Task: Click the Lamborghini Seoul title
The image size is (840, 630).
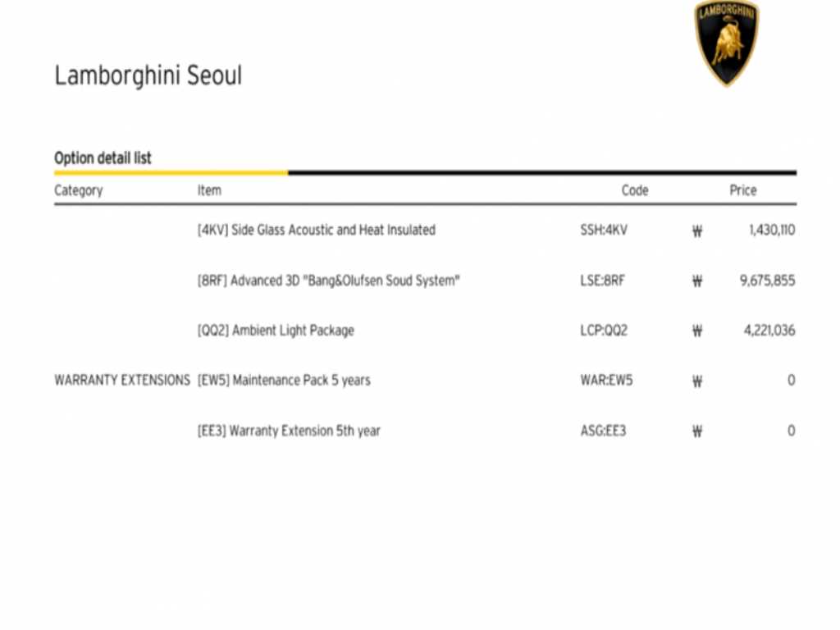Action: click(x=148, y=75)
